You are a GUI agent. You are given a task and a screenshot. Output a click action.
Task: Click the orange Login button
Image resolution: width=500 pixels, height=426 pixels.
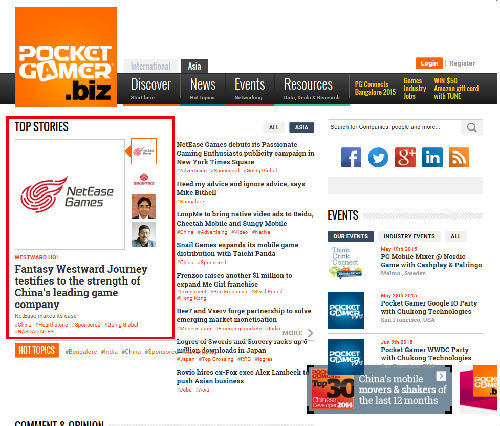pyautogui.click(x=429, y=63)
